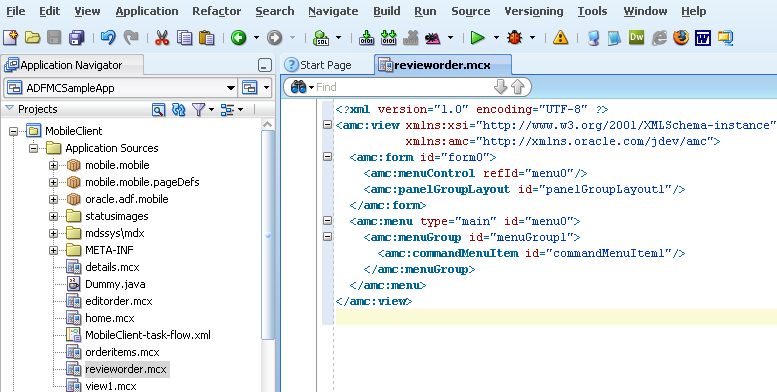Collapse the amc:form code fold
This screenshot has height=392, width=777.
[328, 157]
